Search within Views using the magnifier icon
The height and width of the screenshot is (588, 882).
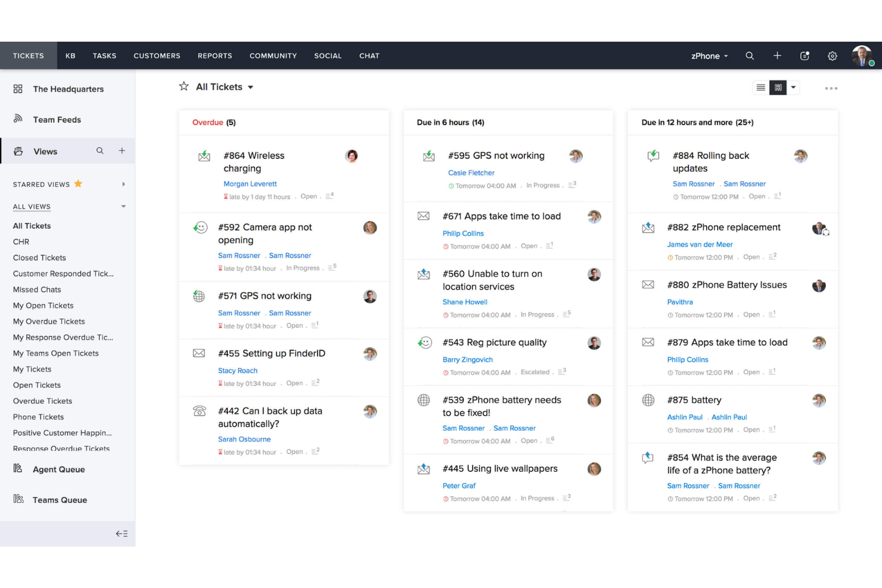[100, 151]
